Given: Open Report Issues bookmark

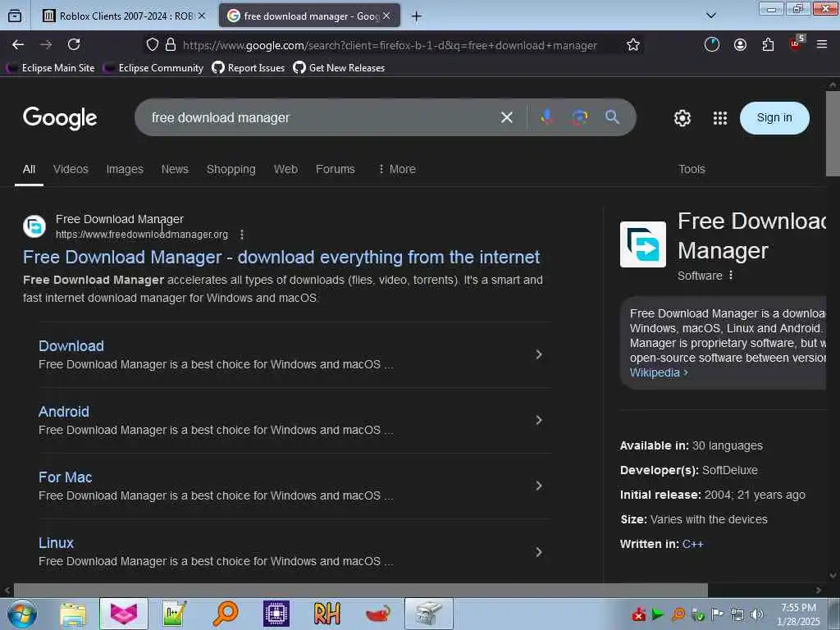Looking at the screenshot, I should pos(249,68).
